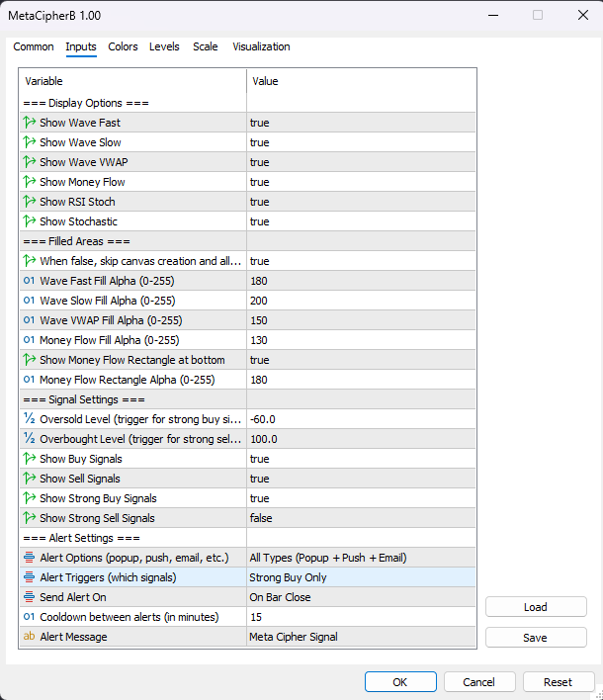Click the boolean icon beside Show Sell Signals

point(30,479)
